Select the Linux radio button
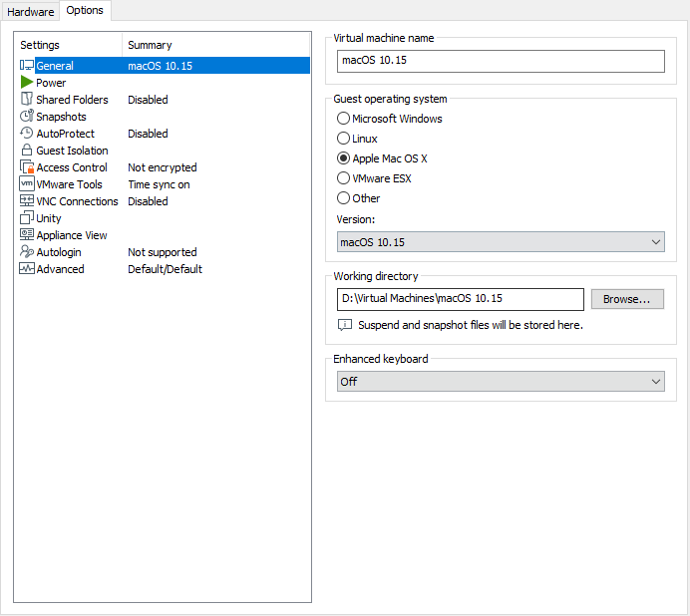This screenshot has height=616, width=690. tap(344, 139)
